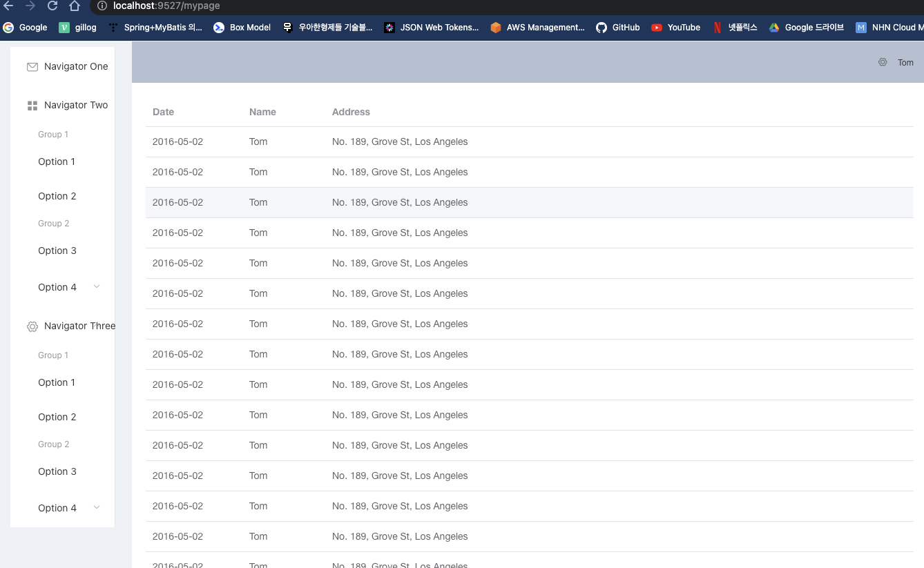Click the browser forward arrow
This screenshot has width=924, height=568.
click(x=30, y=6)
